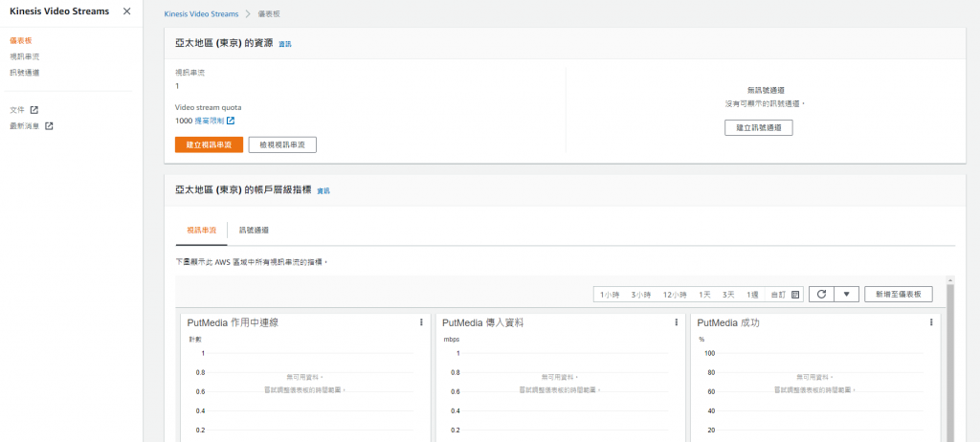Click the PutMedia 傳入資料 chart title

point(482,323)
